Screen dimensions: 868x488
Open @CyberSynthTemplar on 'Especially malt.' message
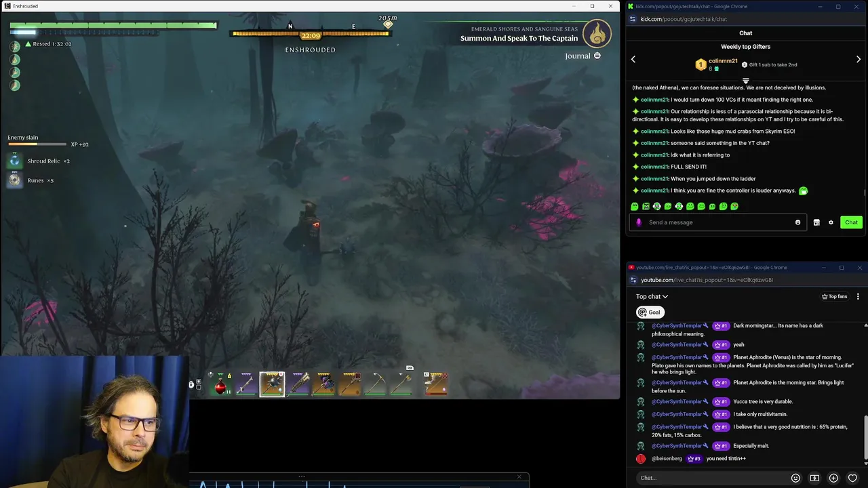677,446
